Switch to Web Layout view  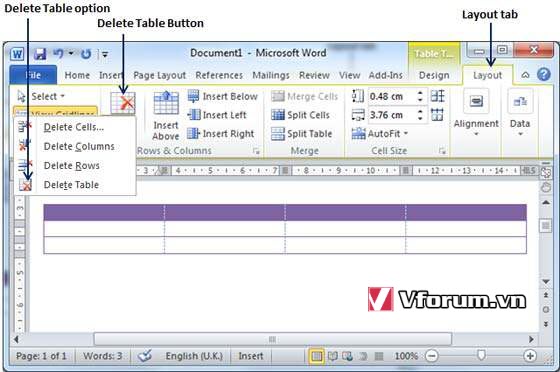pyautogui.click(x=347, y=356)
